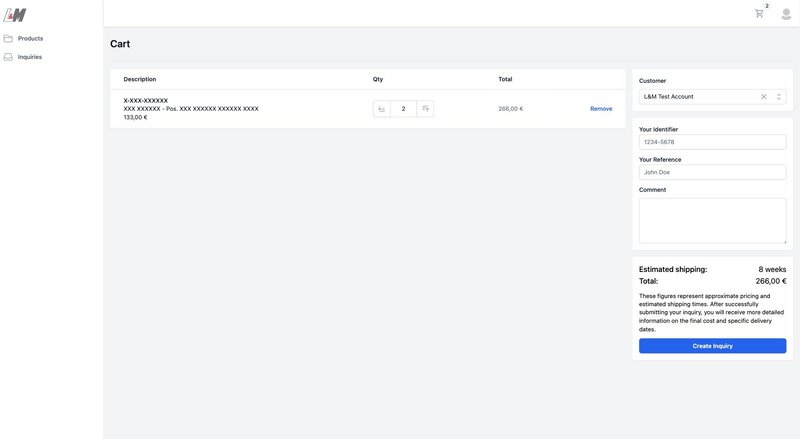The image size is (800, 439).
Task: Click the line total 266,00 € in table
Action: point(511,109)
